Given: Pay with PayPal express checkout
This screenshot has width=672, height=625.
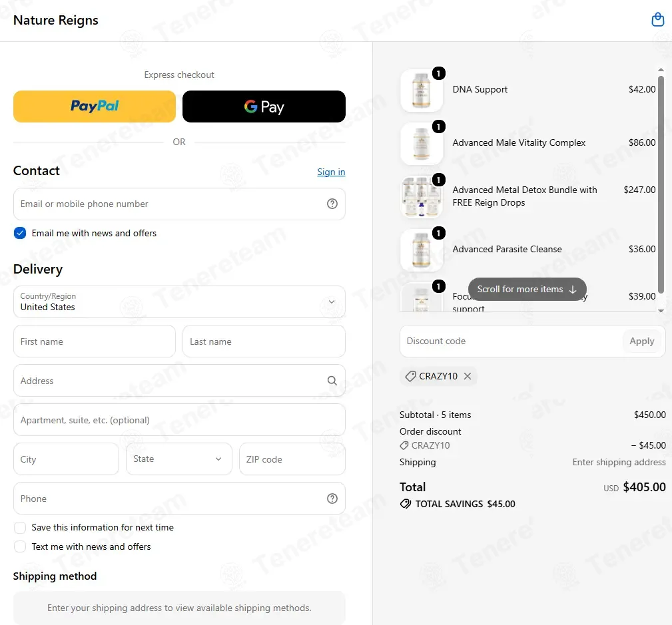Looking at the screenshot, I should (95, 106).
